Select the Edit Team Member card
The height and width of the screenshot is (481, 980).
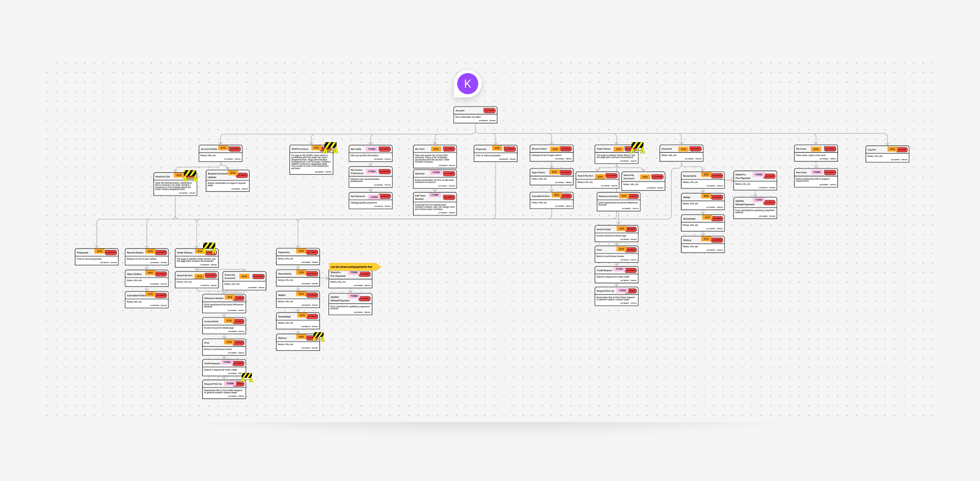pos(434,204)
